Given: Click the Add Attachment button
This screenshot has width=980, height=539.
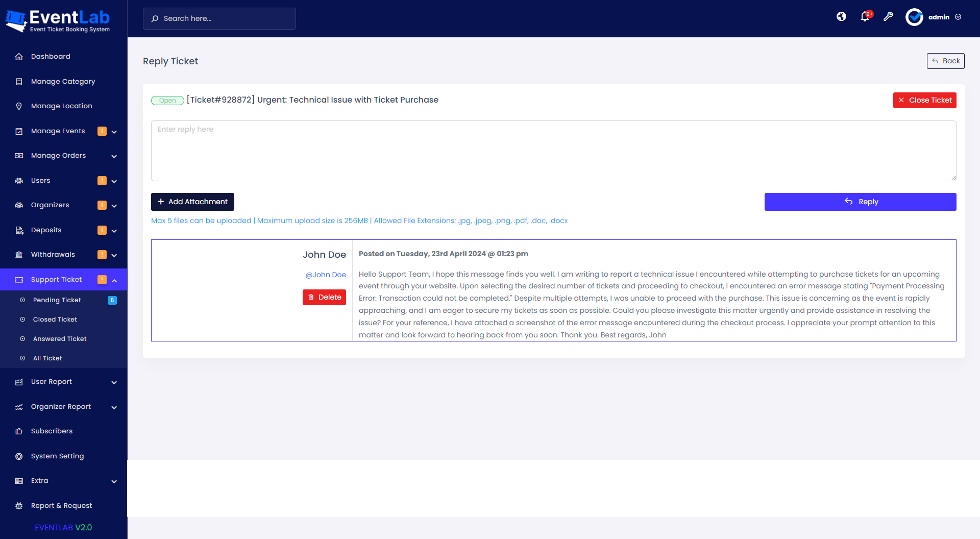Looking at the screenshot, I should coord(192,202).
